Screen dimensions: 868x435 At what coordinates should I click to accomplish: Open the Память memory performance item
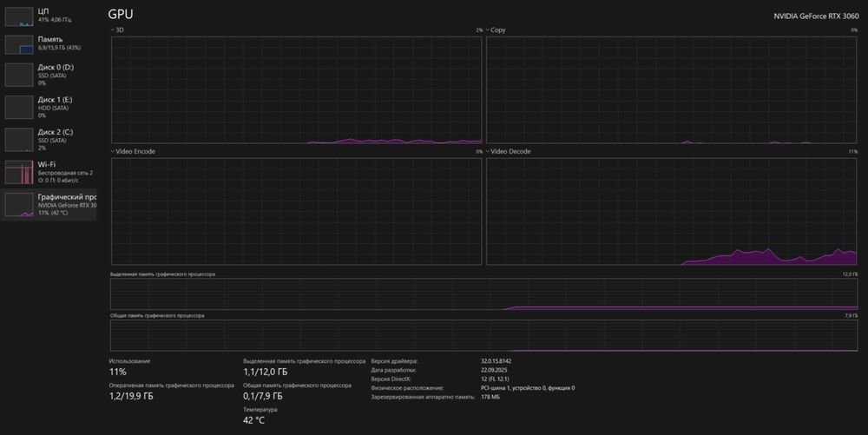(x=49, y=43)
